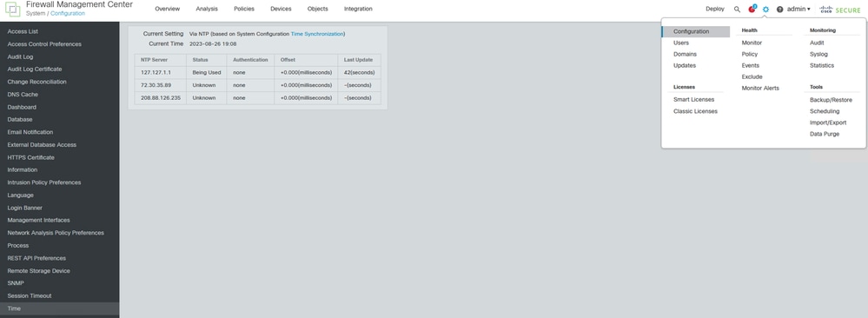Open Health Exclude entry
Image resolution: width=868 pixels, height=318 pixels.
[x=752, y=77]
